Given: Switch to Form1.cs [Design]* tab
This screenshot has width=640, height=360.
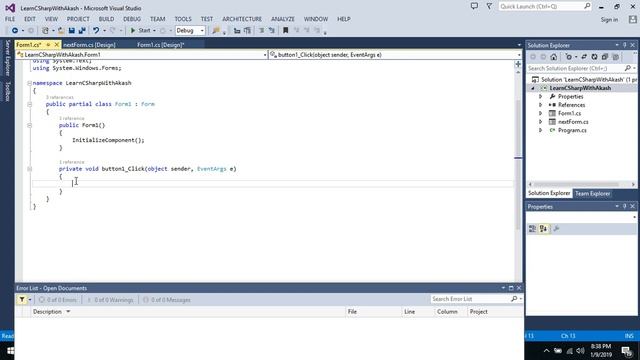Looking at the screenshot, I should pyautogui.click(x=160, y=45).
